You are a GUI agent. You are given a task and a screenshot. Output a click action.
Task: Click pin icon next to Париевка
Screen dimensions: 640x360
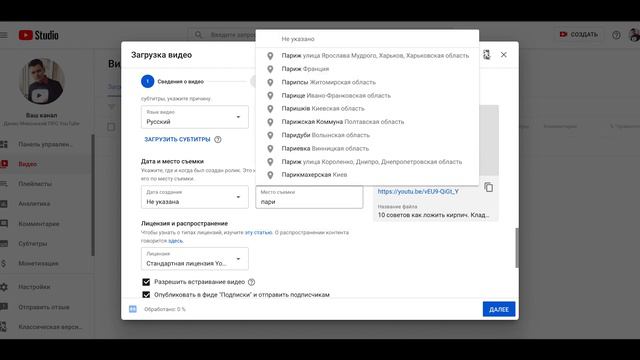pos(270,149)
